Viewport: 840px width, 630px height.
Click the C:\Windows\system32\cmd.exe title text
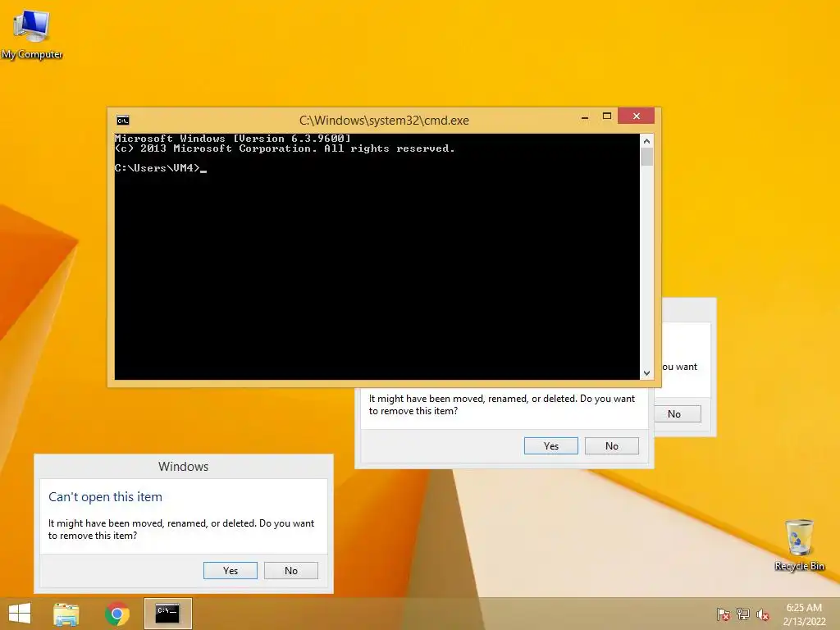click(x=384, y=120)
